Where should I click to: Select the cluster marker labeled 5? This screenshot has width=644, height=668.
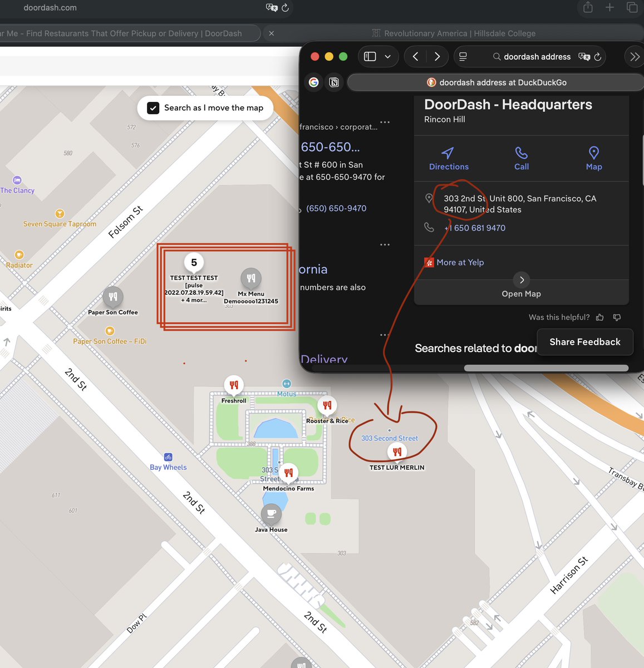[194, 263]
